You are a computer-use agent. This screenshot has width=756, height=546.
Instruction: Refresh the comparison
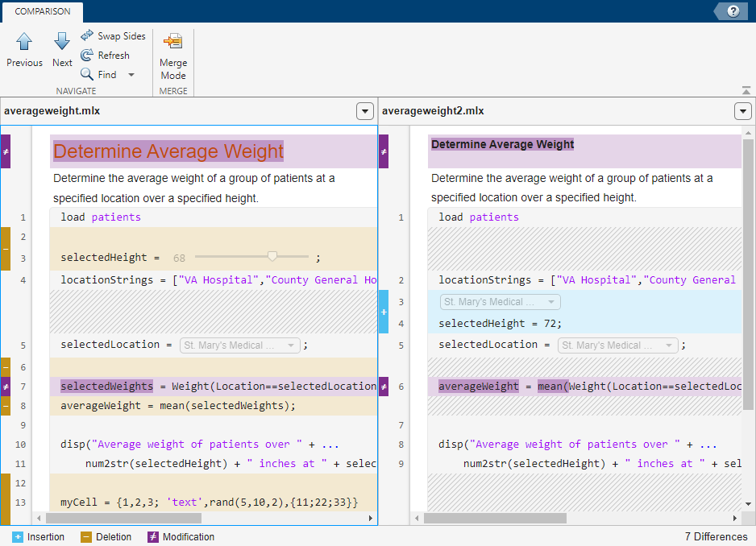87,56
